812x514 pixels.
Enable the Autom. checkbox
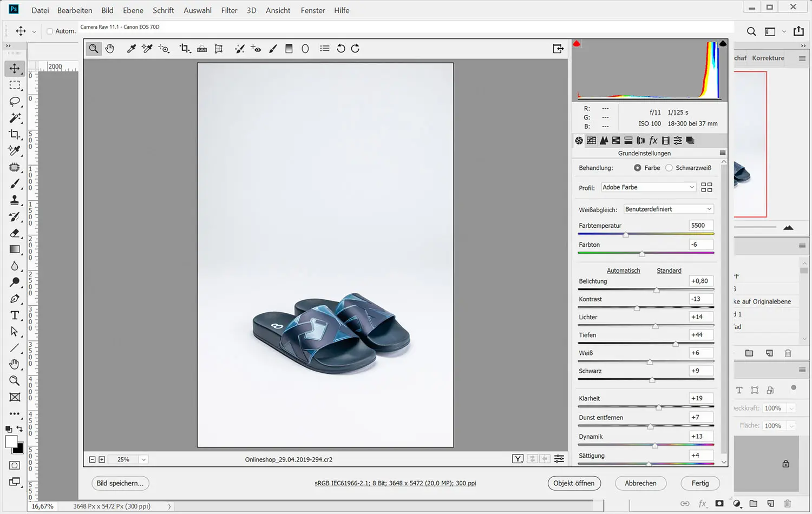(50, 31)
